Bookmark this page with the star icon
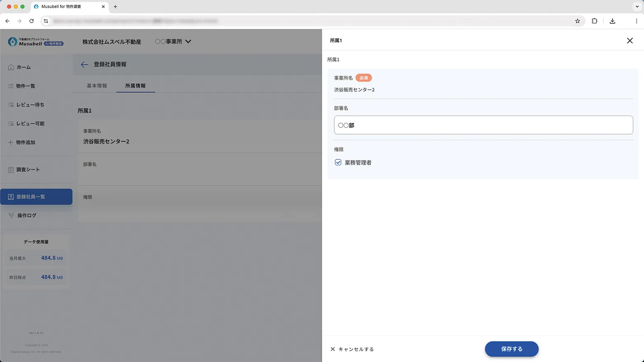 point(578,21)
